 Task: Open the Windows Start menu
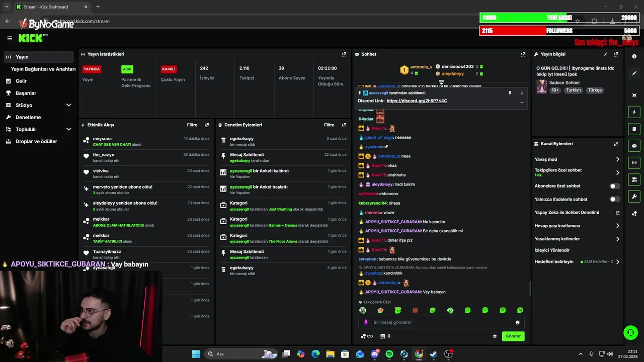click(196, 354)
